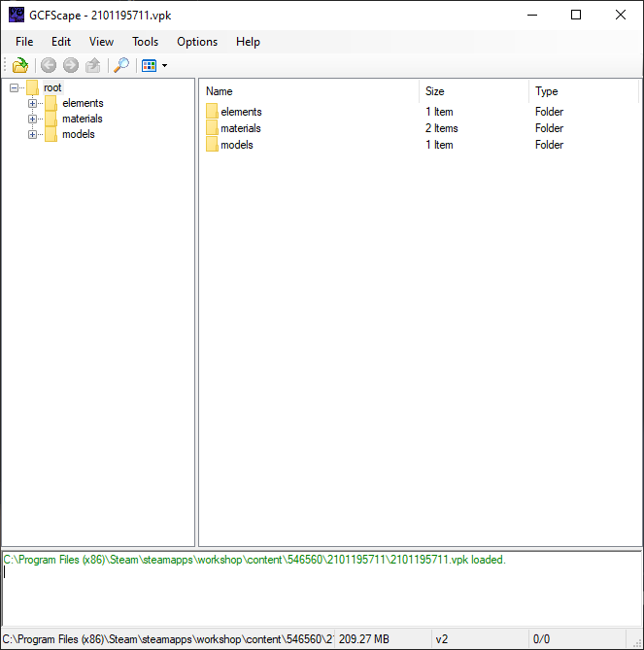
Task: Open the Options menu
Action: tap(197, 42)
